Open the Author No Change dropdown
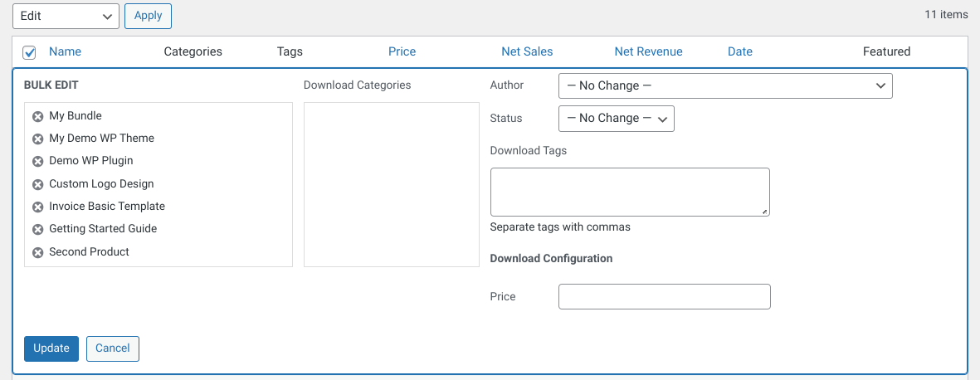 (725, 85)
